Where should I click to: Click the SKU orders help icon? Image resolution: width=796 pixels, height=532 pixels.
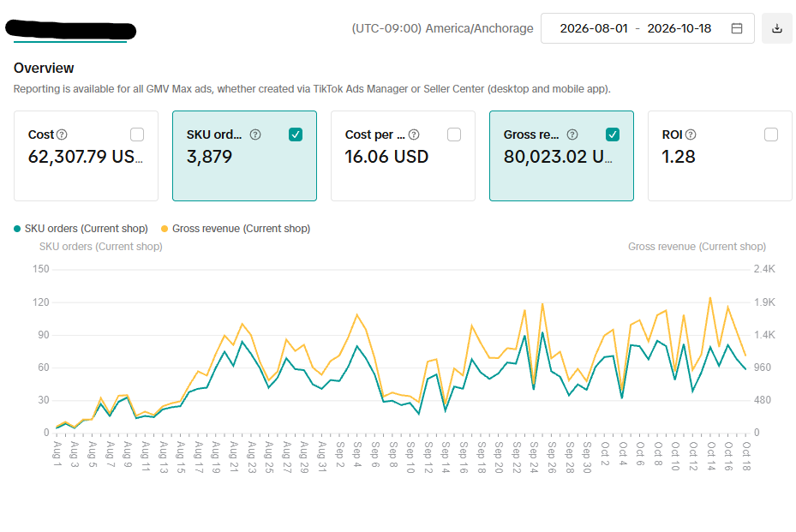(x=255, y=134)
